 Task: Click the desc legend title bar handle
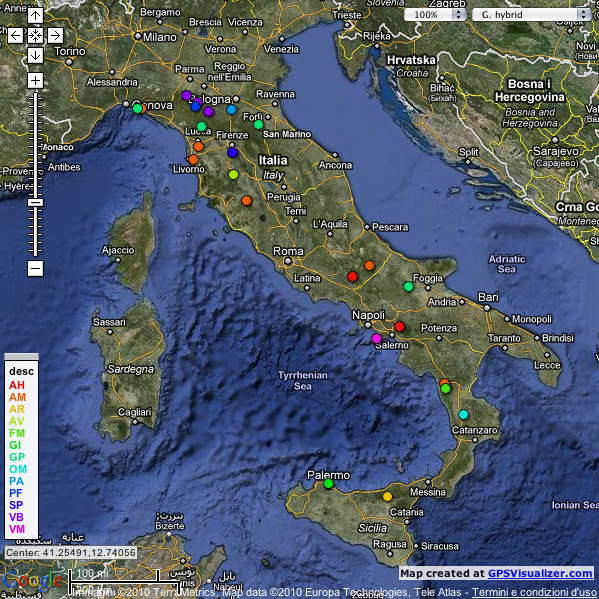coord(21,356)
